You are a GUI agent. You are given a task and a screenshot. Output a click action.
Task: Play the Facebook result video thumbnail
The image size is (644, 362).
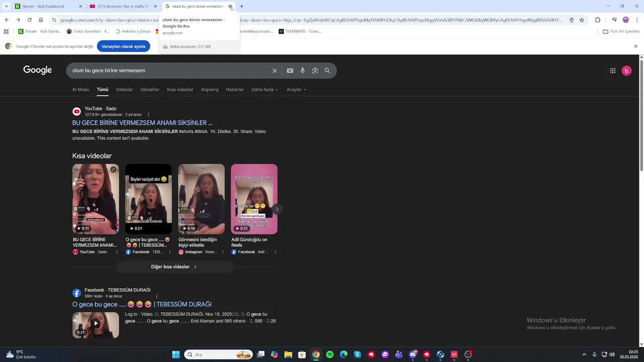(x=96, y=325)
